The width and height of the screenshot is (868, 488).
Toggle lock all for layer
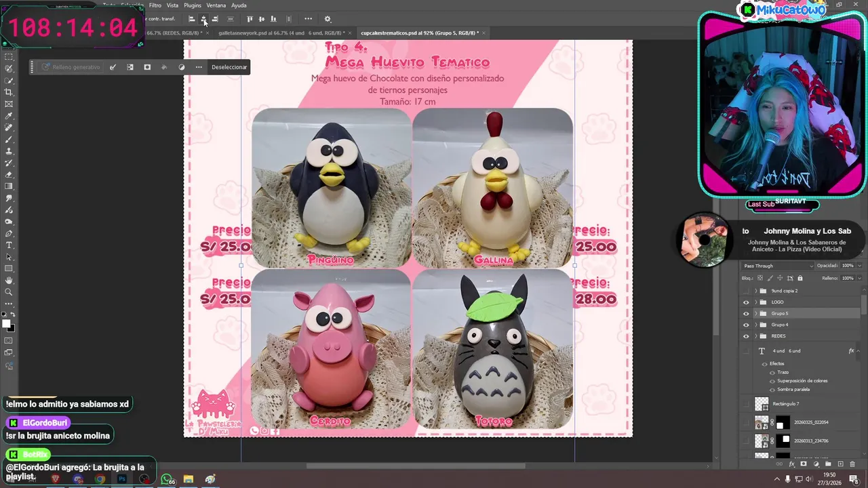point(800,278)
